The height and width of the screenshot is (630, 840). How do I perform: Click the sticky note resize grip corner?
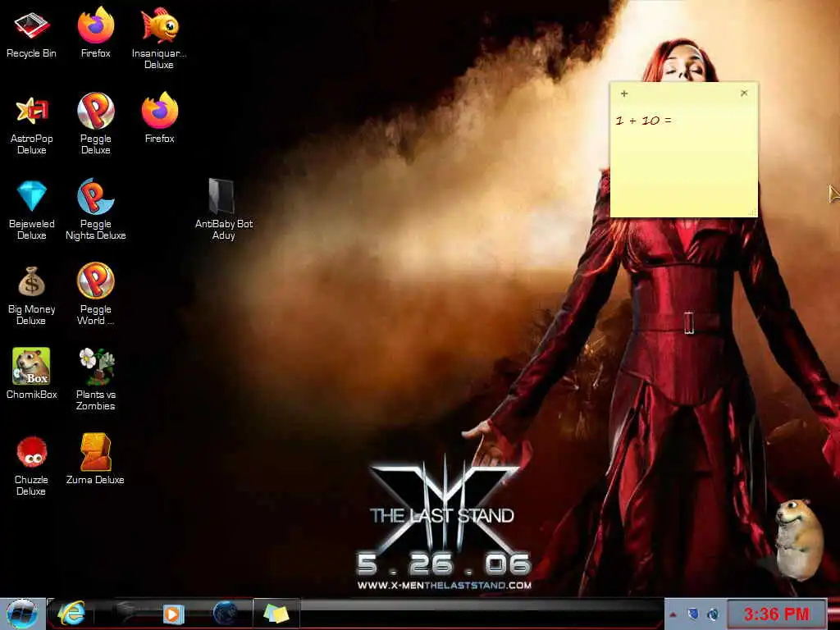(x=753, y=212)
